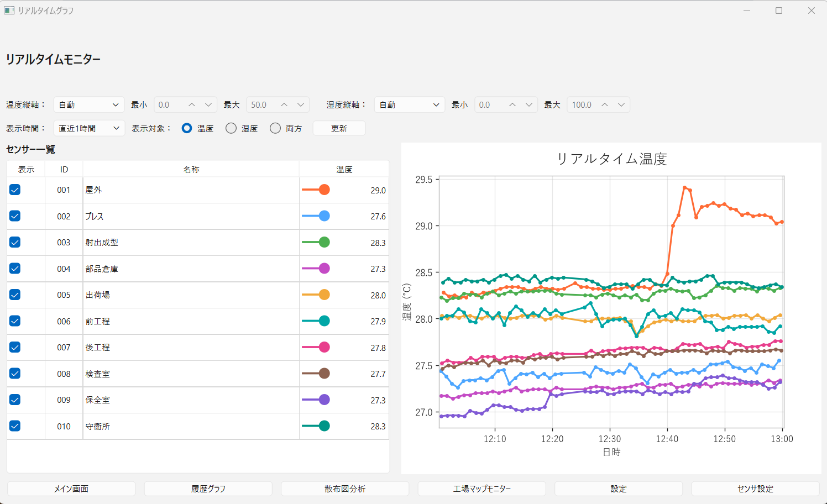The image size is (827, 504).
Task: Open the 温度縦軸 dropdown
Action: pyautogui.click(x=89, y=104)
